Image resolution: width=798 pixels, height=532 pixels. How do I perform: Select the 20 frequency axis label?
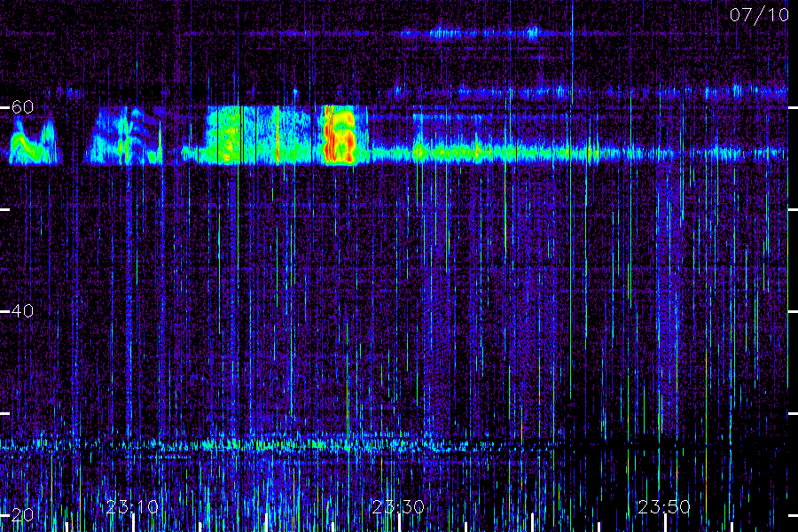tap(22, 514)
